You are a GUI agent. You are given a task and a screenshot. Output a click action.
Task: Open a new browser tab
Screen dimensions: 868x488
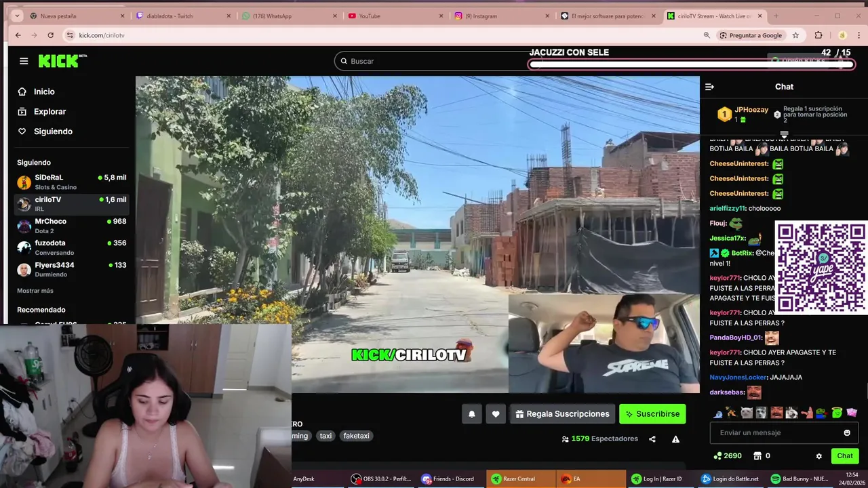(x=776, y=16)
